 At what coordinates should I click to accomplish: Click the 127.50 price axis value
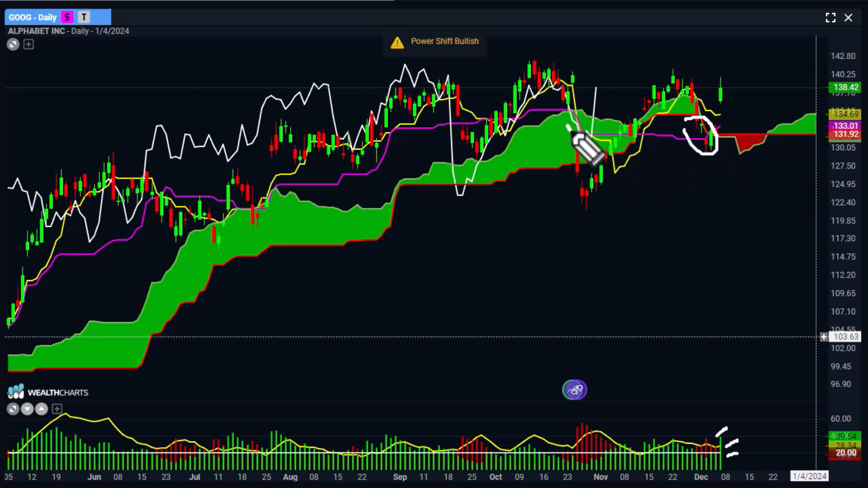coord(843,166)
